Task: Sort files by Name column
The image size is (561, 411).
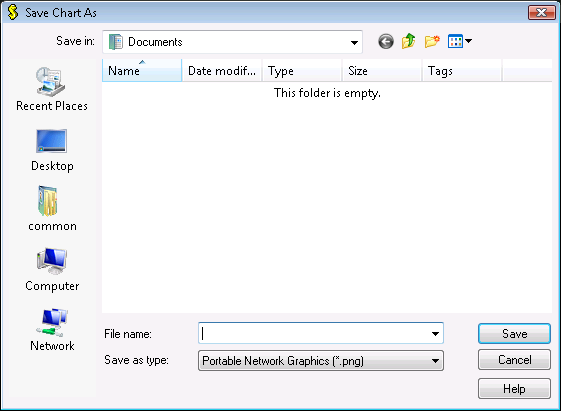Action: click(142, 71)
